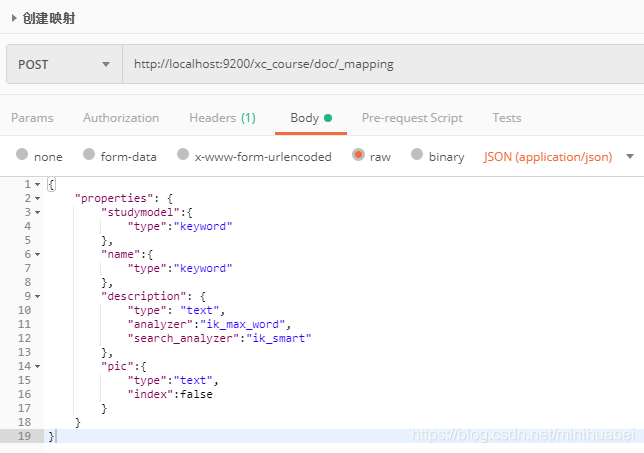Collapse the "studymodel" block fold arrow
The width and height of the screenshot is (644, 453).
[37, 212]
